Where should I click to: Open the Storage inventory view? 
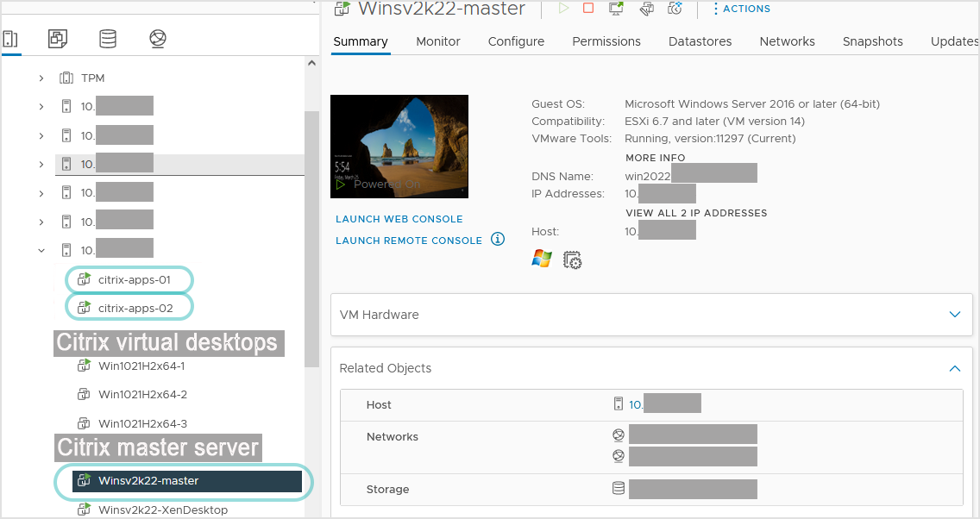(x=107, y=39)
